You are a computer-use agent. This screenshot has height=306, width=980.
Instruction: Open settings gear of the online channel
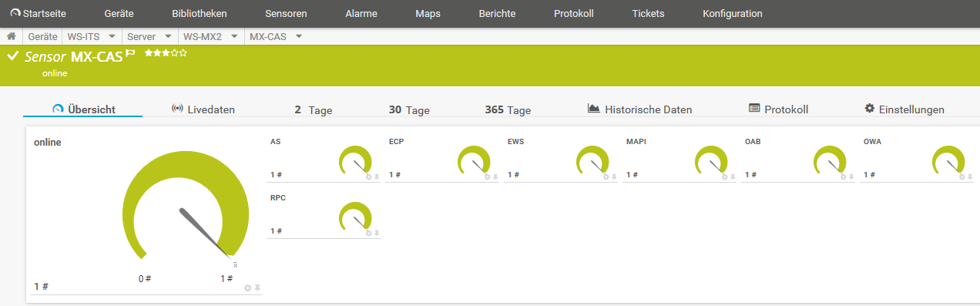(248, 288)
